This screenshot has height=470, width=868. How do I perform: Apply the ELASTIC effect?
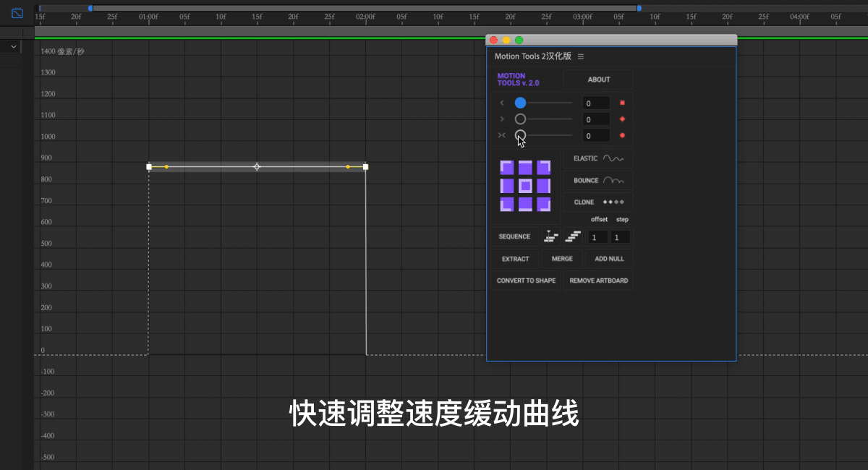click(598, 158)
